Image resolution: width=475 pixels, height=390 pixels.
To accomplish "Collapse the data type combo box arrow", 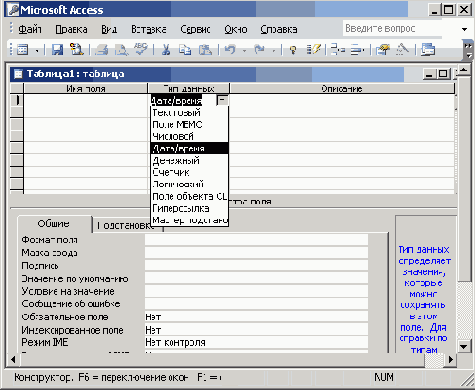I will click(x=222, y=100).
